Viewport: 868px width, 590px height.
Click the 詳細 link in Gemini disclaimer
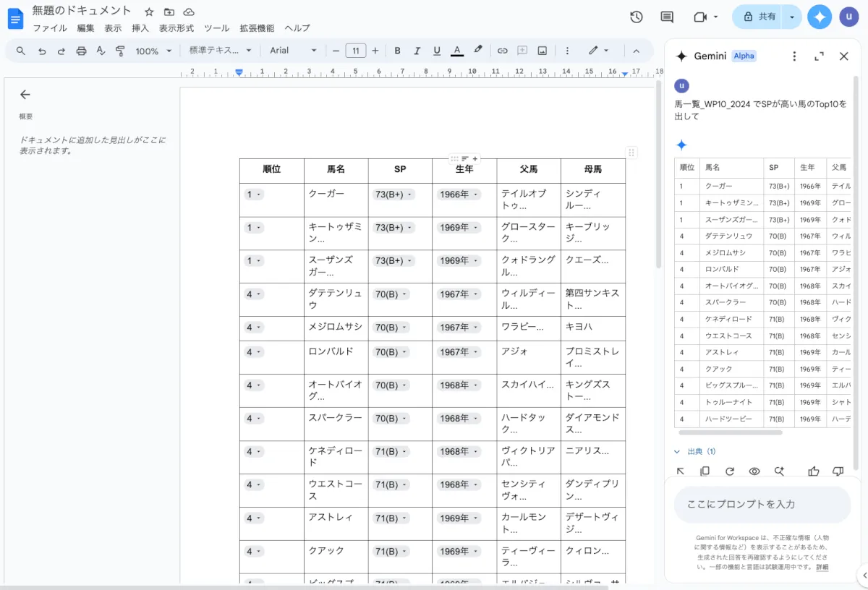coord(822,567)
